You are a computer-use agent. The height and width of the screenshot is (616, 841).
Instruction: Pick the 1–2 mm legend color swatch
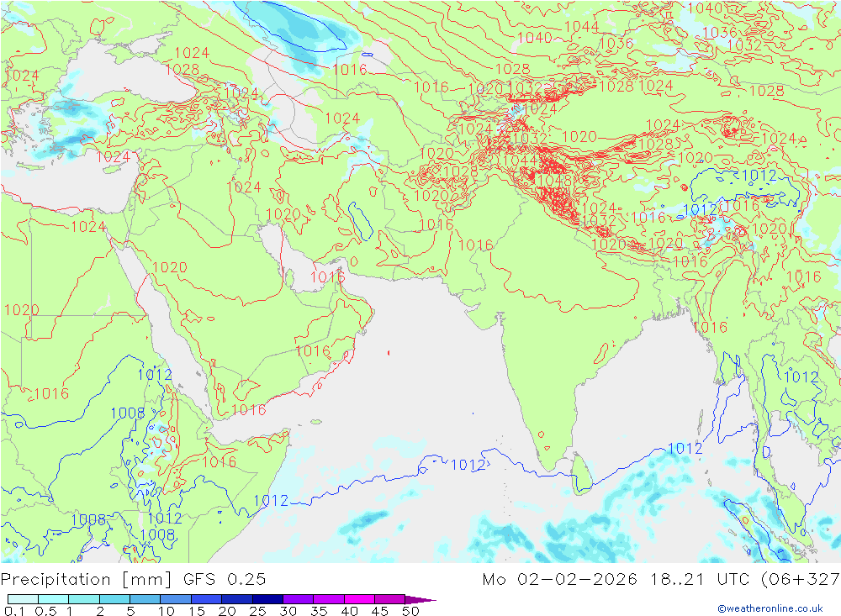(84, 599)
